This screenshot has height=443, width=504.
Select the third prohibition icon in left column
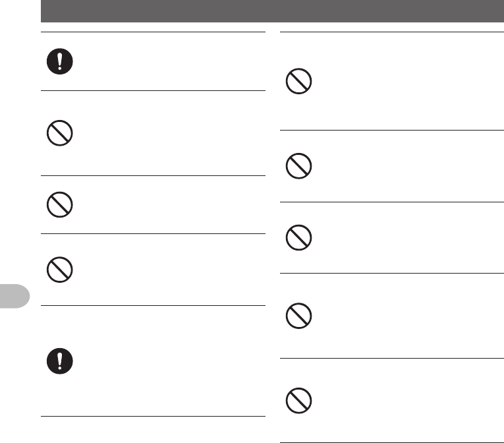coord(60,270)
